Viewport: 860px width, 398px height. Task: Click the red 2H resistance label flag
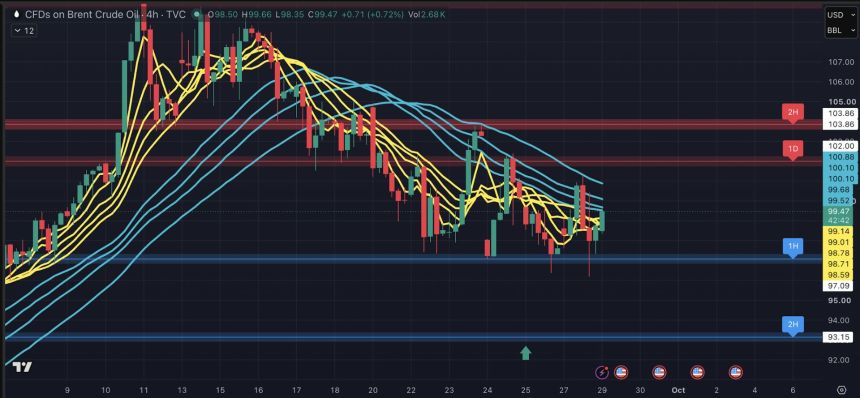(793, 113)
